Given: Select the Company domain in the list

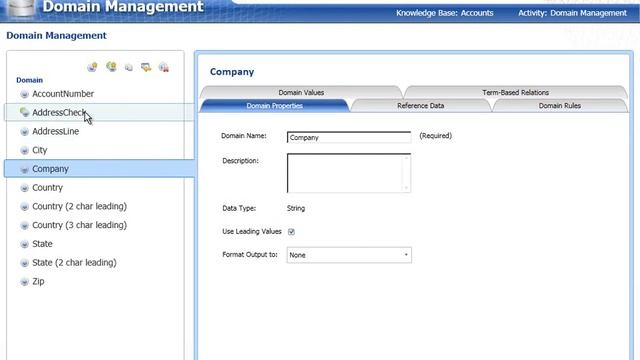Looking at the screenshot, I should (100, 169).
